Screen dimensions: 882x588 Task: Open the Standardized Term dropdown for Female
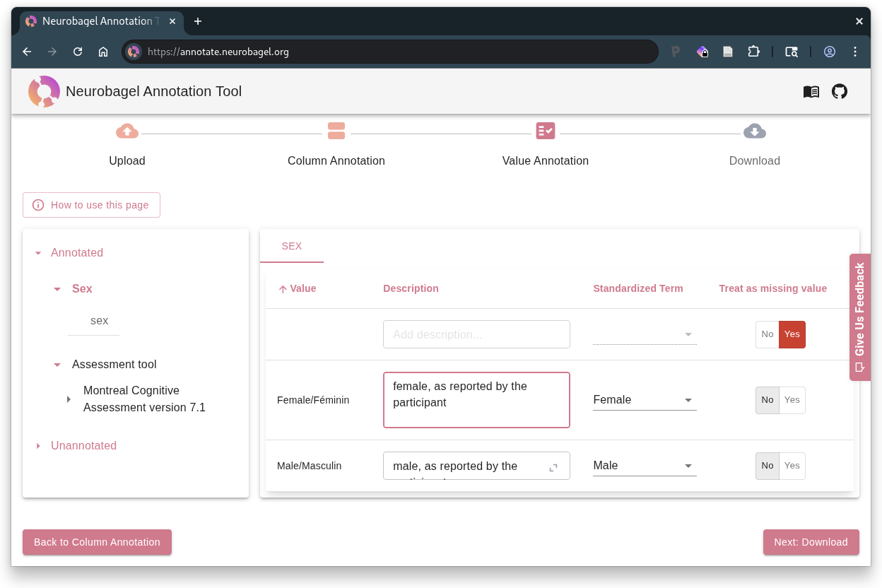coord(688,400)
